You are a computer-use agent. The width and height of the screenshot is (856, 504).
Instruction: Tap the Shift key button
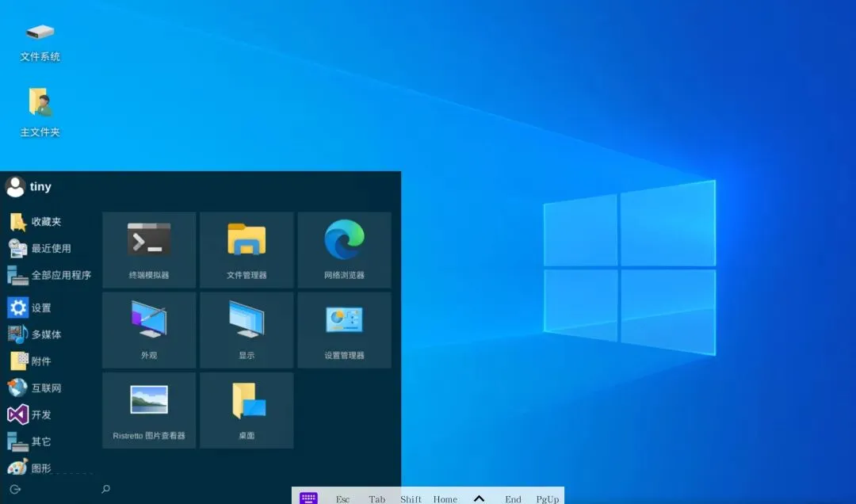pos(411,499)
